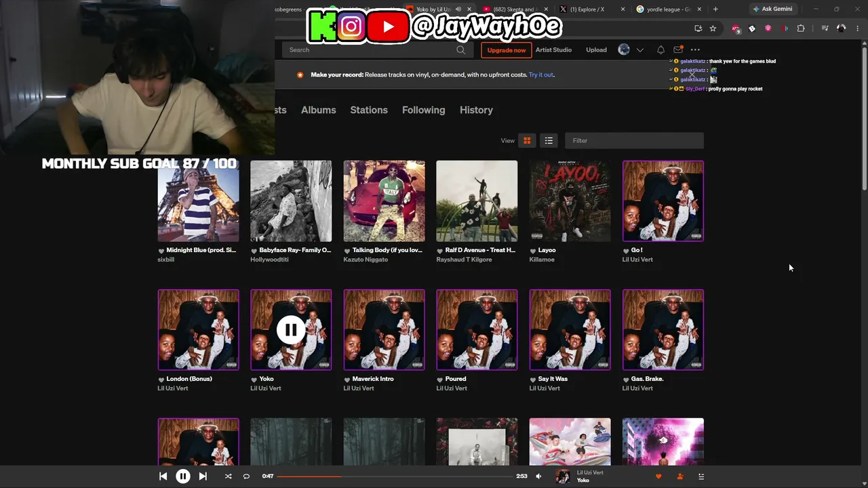Click the Upgrade now button

(x=507, y=50)
